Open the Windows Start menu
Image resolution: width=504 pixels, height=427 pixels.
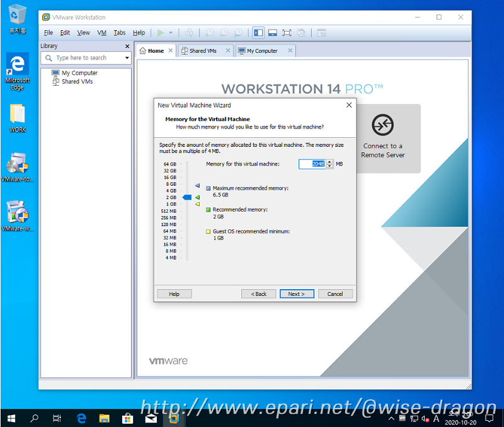tap(11, 418)
